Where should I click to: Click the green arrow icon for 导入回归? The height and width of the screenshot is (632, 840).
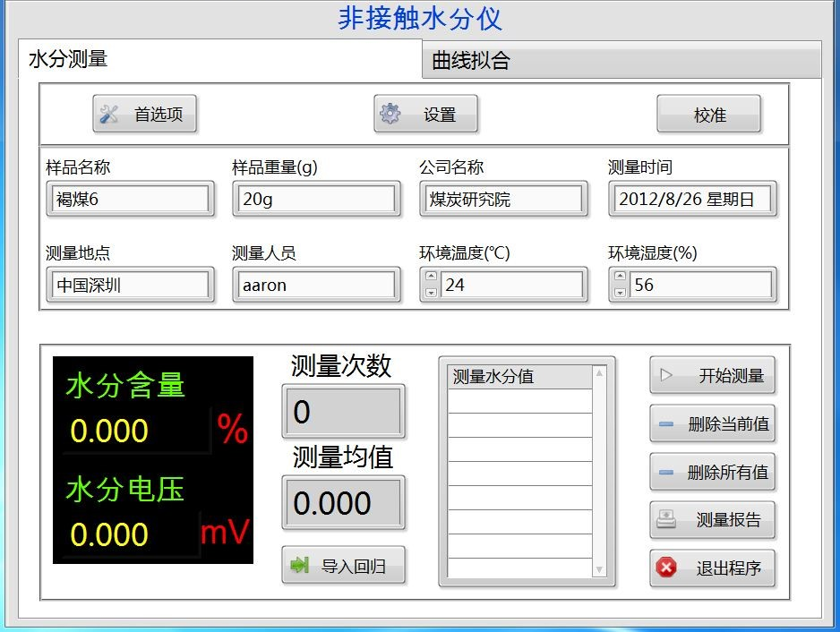click(300, 565)
